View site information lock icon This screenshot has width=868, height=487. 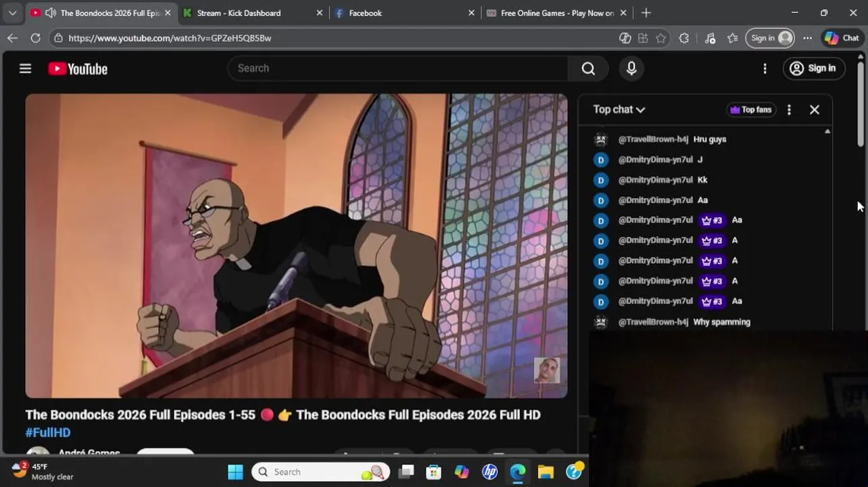(59, 39)
